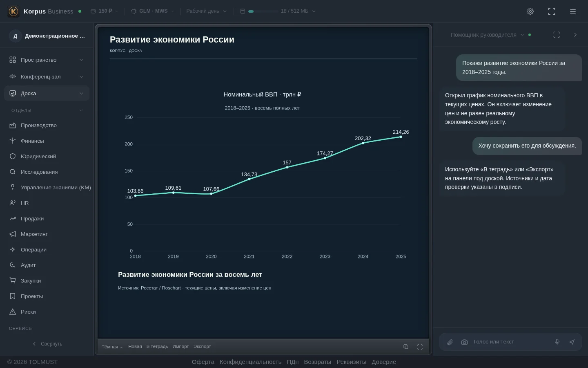The height and width of the screenshot is (368, 588).
Task: Open the hamburger menu
Action: tap(573, 11)
